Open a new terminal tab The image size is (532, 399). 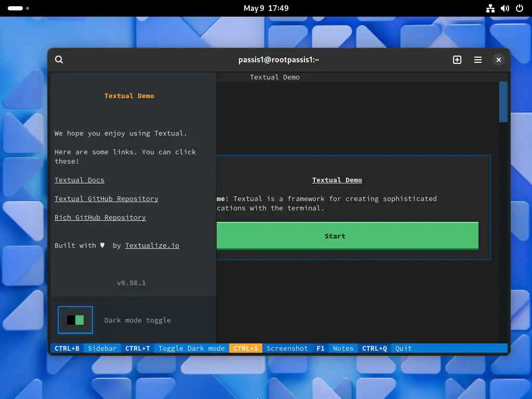click(457, 60)
